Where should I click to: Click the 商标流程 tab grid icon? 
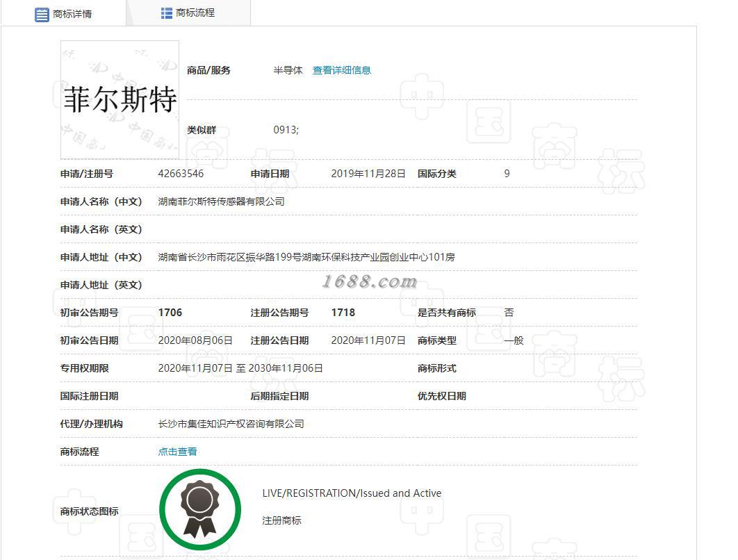[167, 13]
